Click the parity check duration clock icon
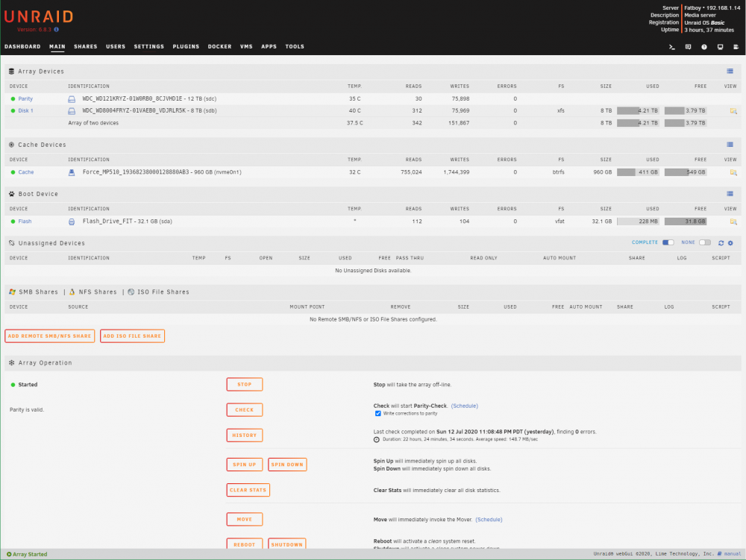Screen dimensions: 746x560 click(x=376, y=440)
